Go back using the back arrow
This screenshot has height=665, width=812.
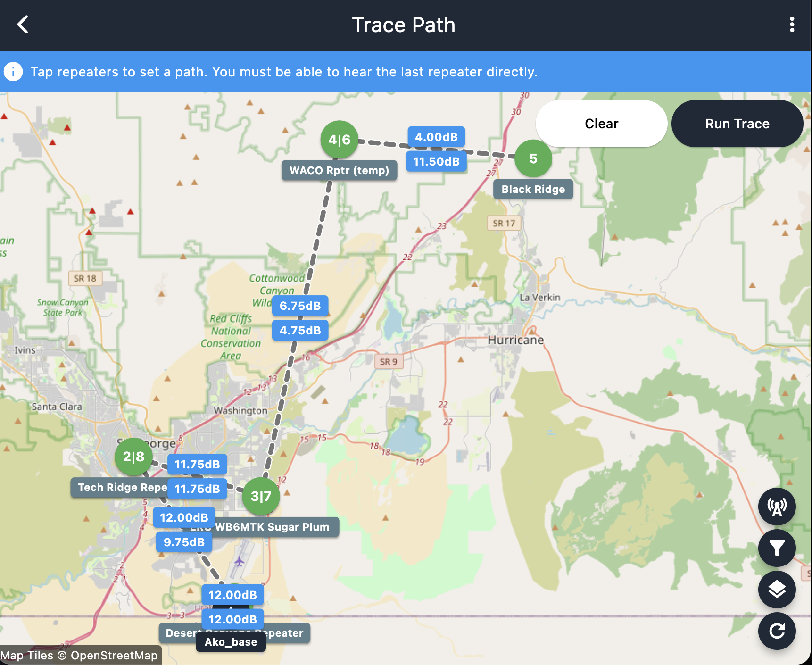(x=23, y=25)
